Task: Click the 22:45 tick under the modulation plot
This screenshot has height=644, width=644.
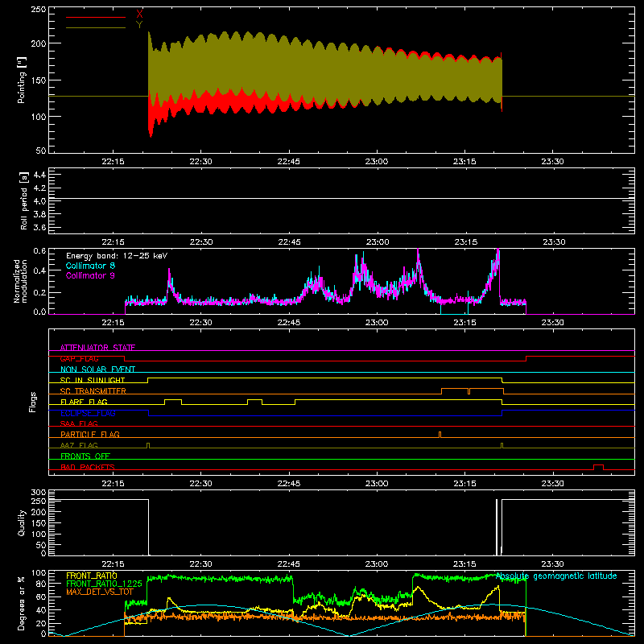Action: (289, 323)
